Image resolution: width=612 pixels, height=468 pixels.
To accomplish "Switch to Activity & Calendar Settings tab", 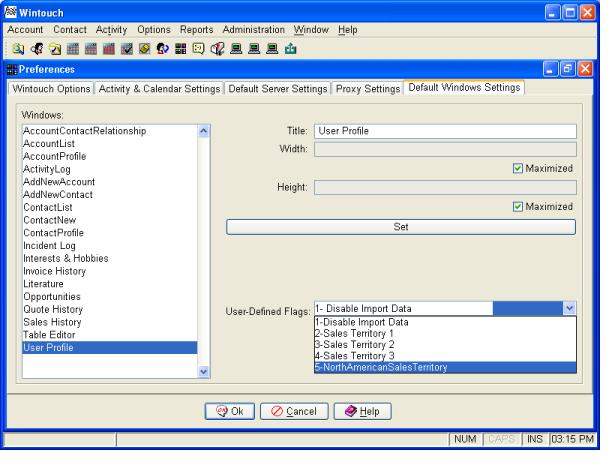I will 159,89.
